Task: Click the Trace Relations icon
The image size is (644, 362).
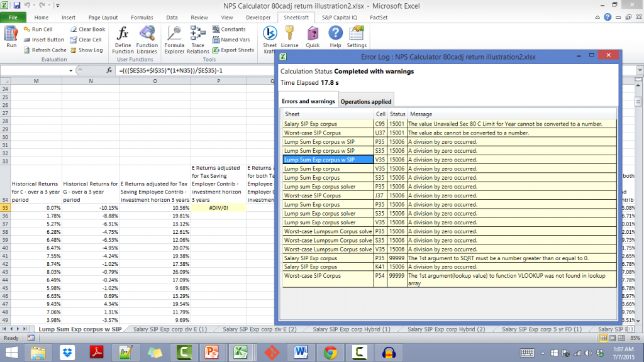Action: click(197, 40)
